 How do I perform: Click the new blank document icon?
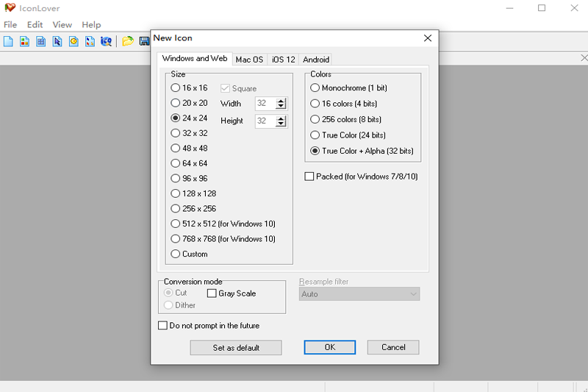tap(9, 41)
